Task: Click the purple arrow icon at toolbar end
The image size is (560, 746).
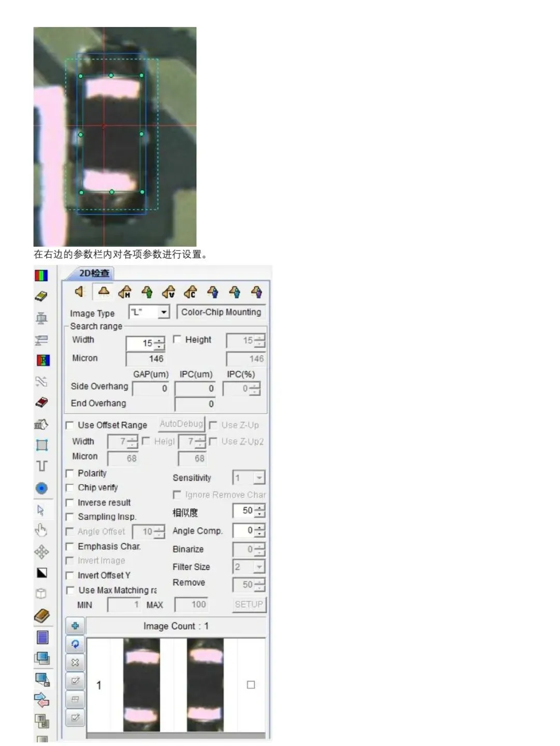Action: point(257,292)
